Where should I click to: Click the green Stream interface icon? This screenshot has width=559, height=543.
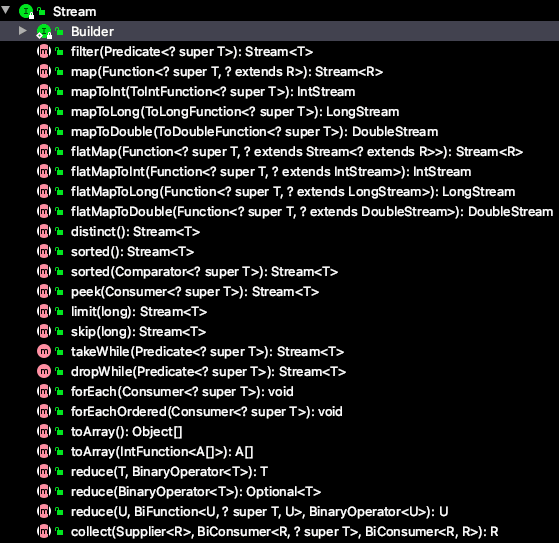[26, 11]
